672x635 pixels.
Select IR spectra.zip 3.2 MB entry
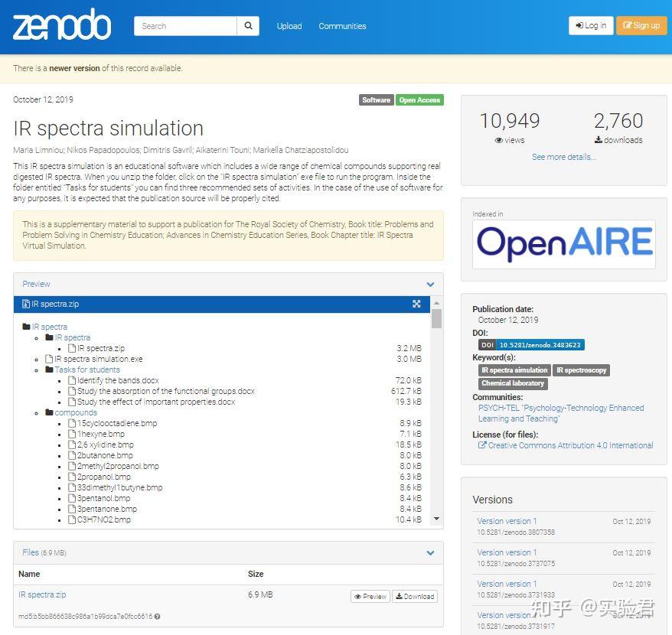[x=101, y=348]
